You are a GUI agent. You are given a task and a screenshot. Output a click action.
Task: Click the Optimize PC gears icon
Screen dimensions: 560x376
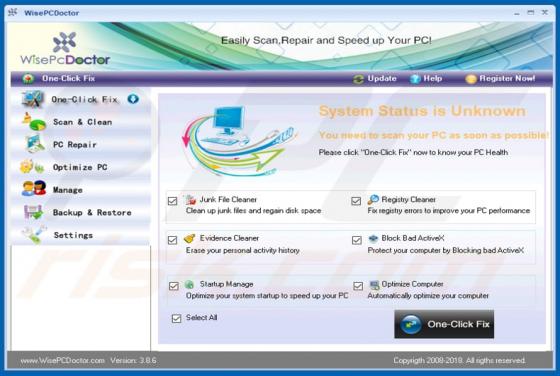tap(32, 166)
